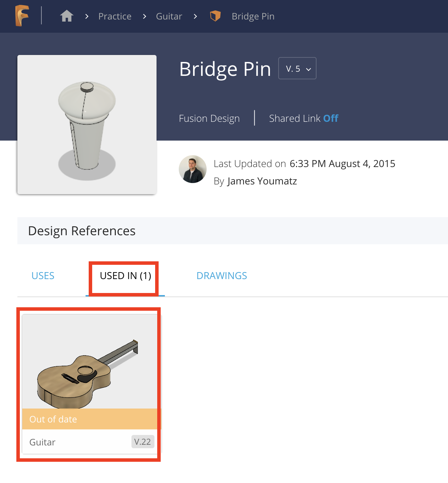
Task: Switch to the USES tab
Action: coord(43,276)
